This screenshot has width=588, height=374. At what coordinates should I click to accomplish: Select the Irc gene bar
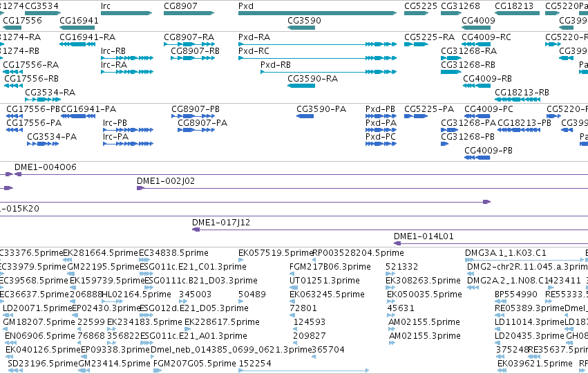click(126, 13)
